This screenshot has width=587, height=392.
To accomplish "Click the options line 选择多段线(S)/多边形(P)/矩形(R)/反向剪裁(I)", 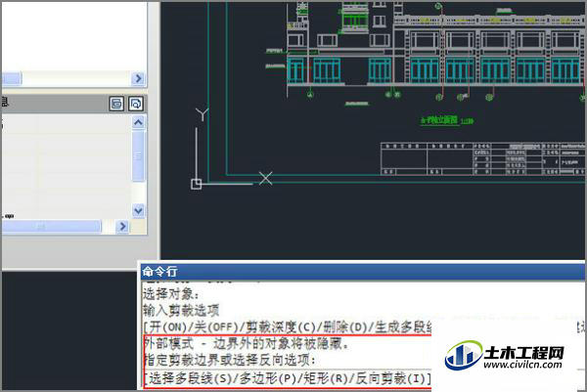I will click(x=288, y=378).
